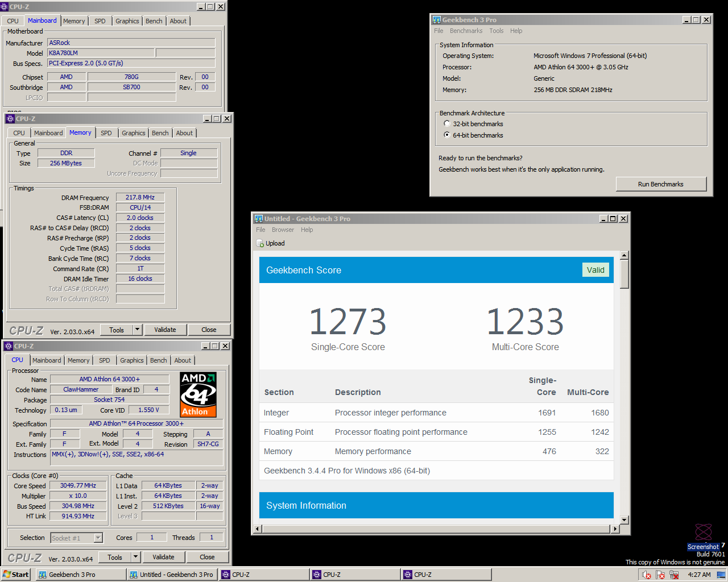Viewport: 728px width, 582px height.
Task: Click the DRAM Frequency 217.8 MHz field
Action: point(140,197)
